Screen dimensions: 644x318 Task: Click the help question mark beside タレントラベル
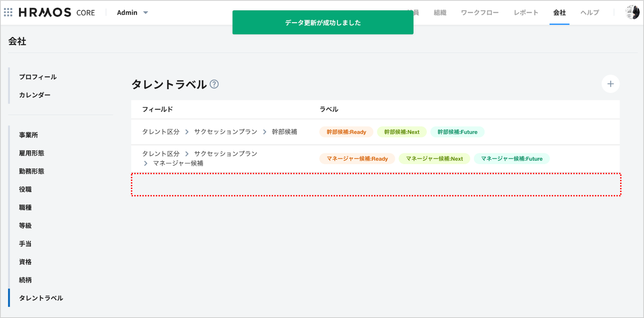pyautogui.click(x=214, y=84)
